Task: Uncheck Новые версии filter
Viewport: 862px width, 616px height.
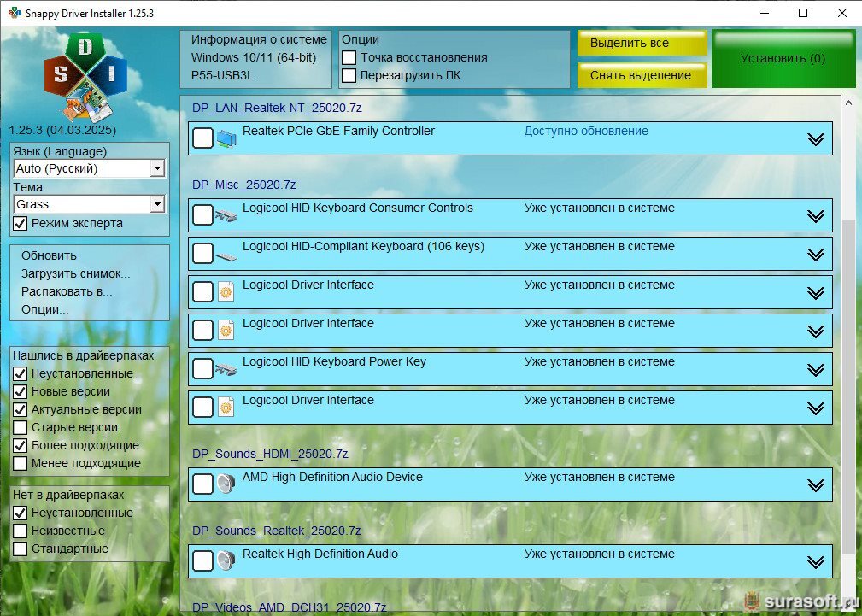Action: [x=20, y=391]
